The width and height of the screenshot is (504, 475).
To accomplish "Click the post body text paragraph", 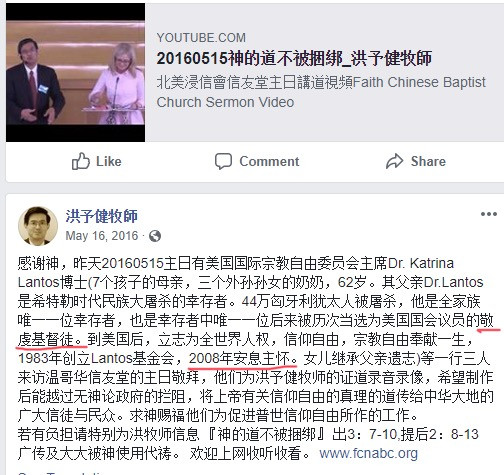I will pyautogui.click(x=256, y=358).
